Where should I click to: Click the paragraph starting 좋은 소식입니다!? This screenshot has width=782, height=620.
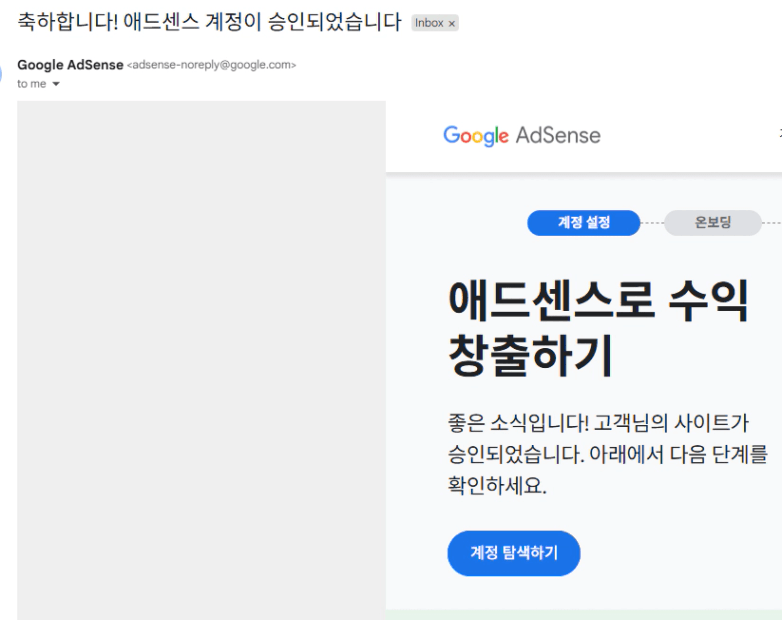(x=607, y=454)
